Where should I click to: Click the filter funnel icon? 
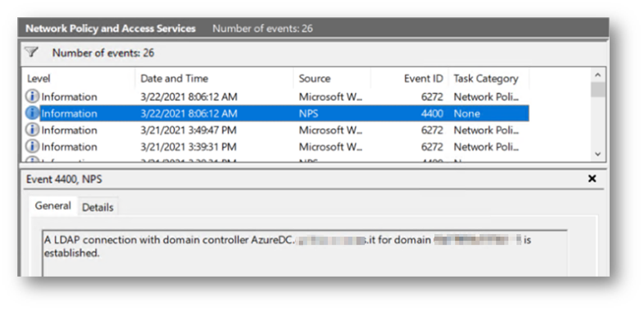point(31,53)
